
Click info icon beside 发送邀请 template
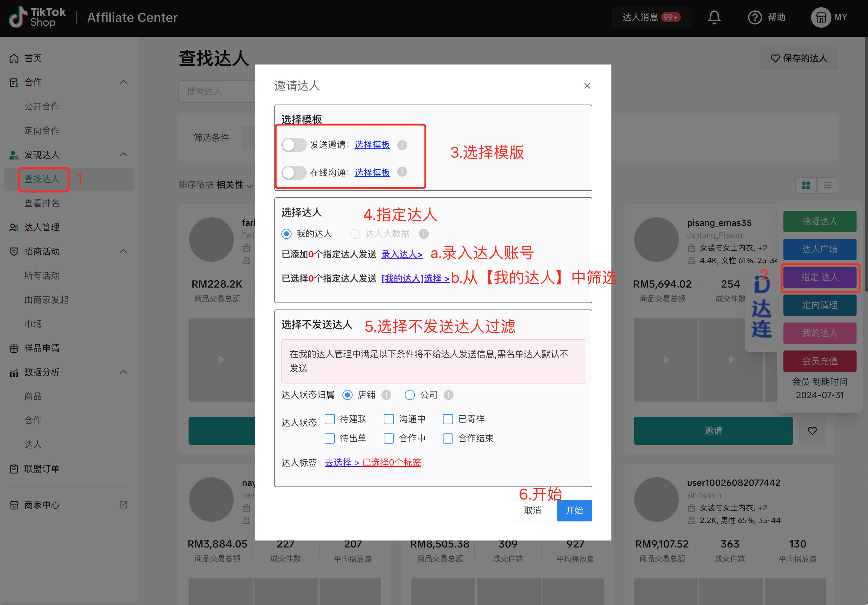point(402,145)
